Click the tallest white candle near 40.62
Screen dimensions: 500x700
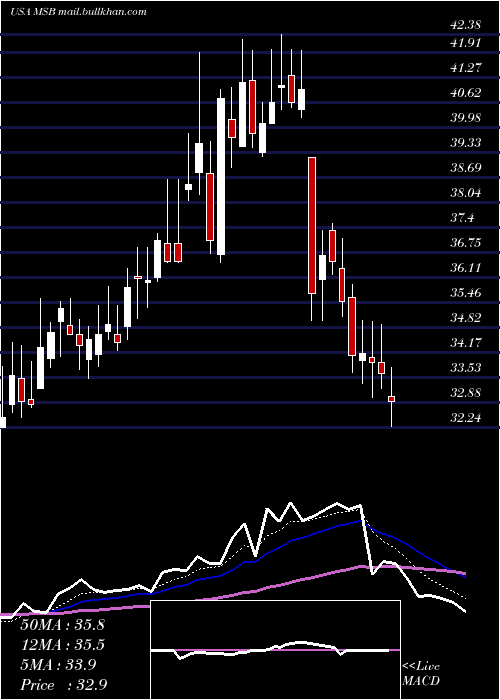[221, 176]
